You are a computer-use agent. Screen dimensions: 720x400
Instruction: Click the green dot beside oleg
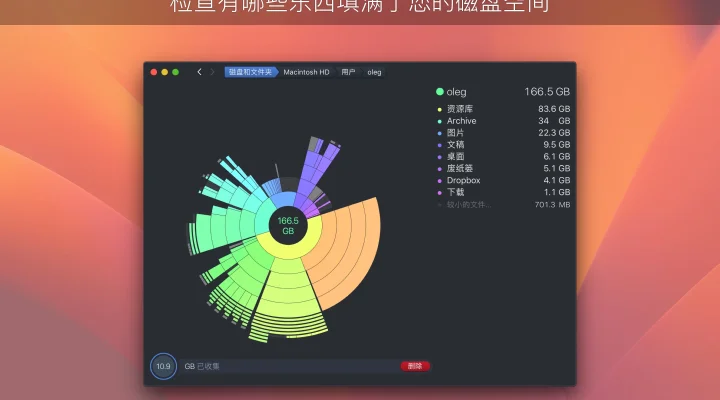[x=439, y=92]
